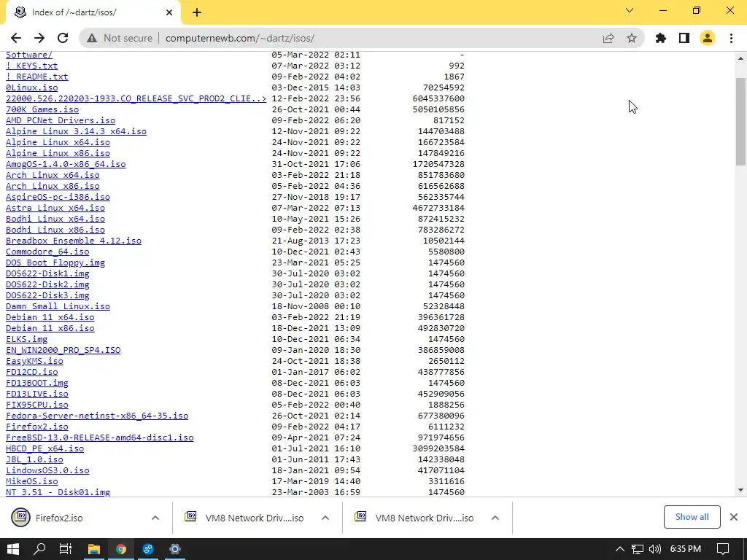Close the downloads bar
Screen dimensions: 747x560
coord(734,517)
